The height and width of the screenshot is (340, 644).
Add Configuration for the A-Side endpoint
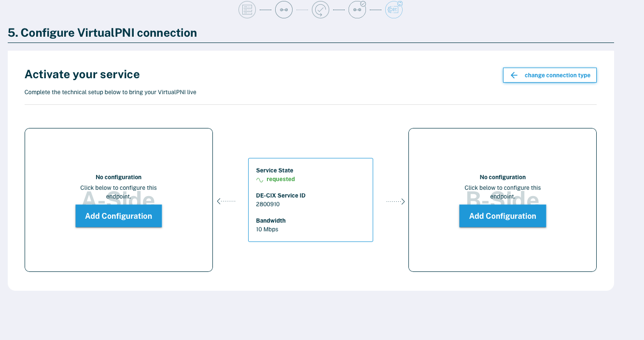(x=119, y=216)
